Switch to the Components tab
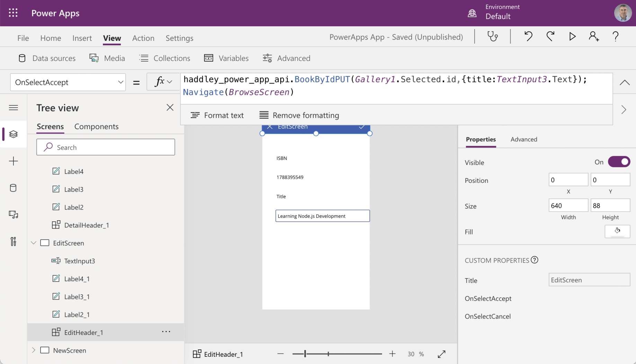This screenshot has height=364, width=636. tap(96, 127)
